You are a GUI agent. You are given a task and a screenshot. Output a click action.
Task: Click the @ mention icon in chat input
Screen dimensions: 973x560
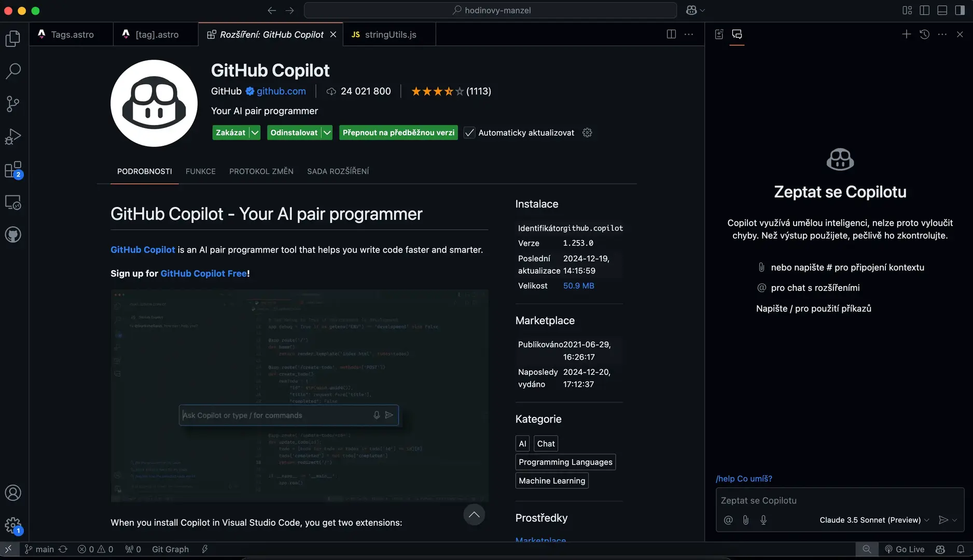tap(728, 520)
